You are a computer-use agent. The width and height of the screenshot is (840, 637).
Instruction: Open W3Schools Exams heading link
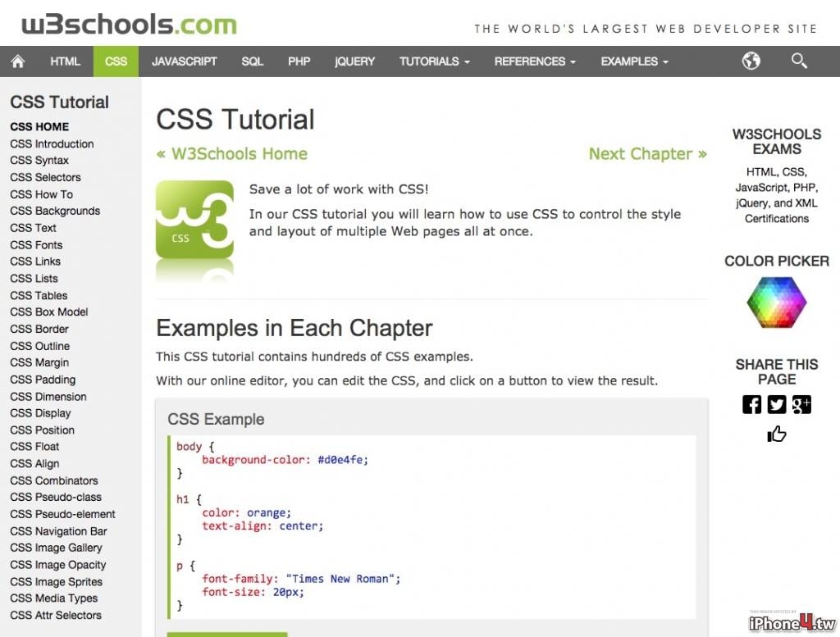[x=776, y=141]
